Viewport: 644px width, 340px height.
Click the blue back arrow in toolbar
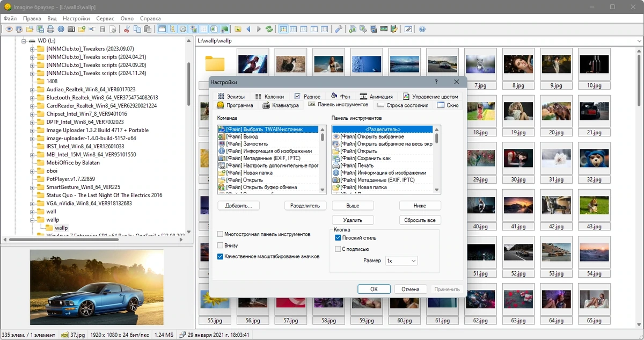coord(248,29)
